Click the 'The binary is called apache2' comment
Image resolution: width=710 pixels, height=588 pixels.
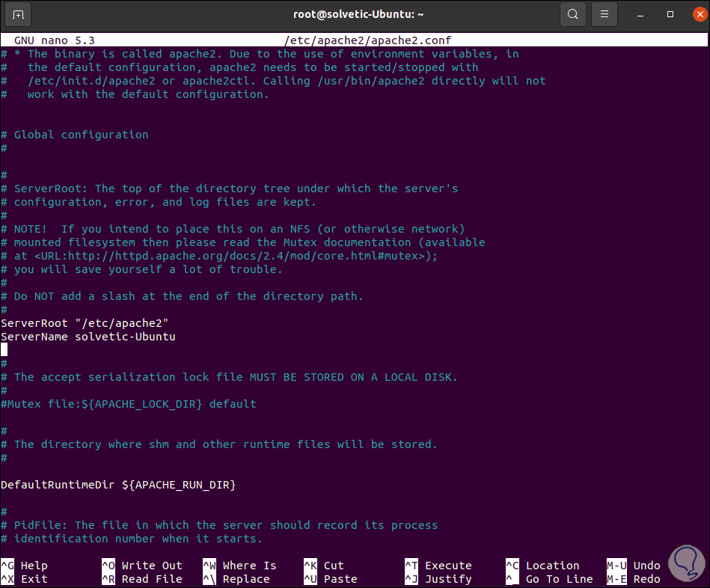point(260,54)
